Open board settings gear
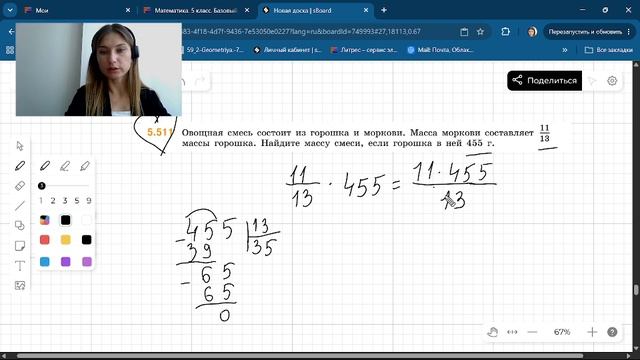 [x=612, y=81]
